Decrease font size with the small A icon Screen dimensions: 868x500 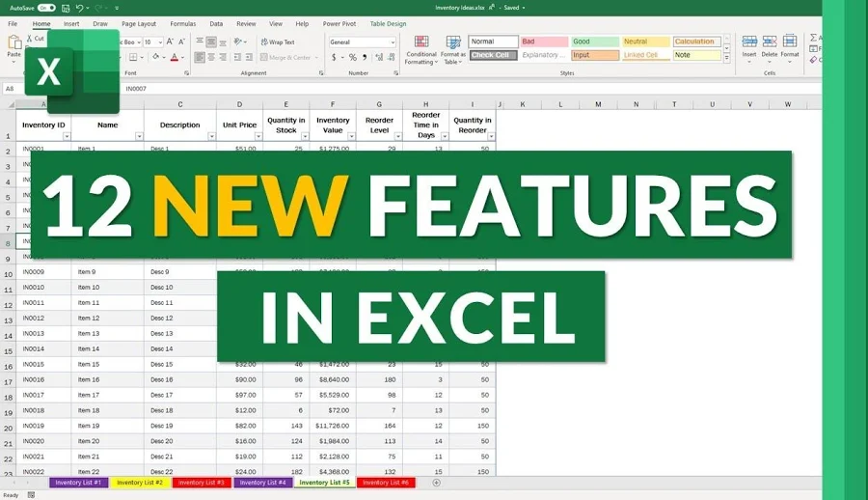181,42
